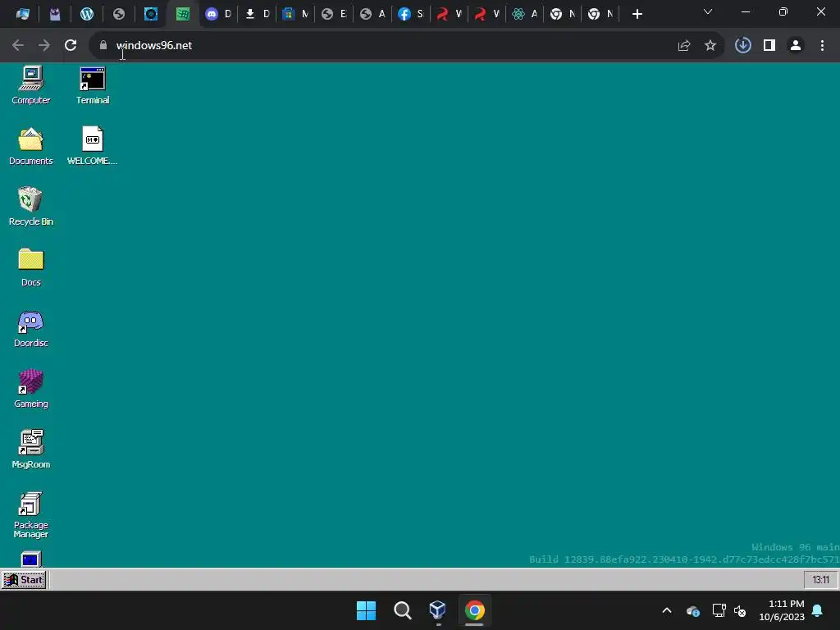840x630 pixels.
Task: Switch to the download arrow tab
Action: click(257, 15)
